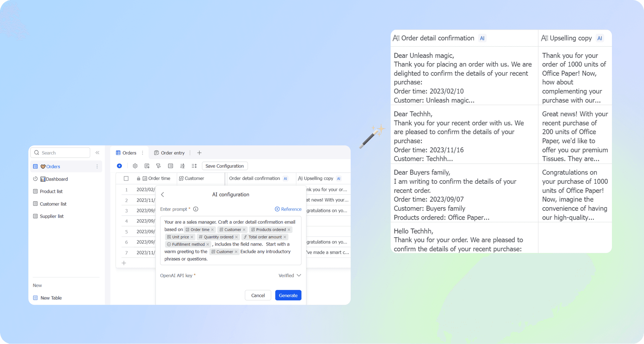Viewport: 644px width, 344px height.
Task: Click the form field configuration toolbar icon
Action: (x=147, y=166)
